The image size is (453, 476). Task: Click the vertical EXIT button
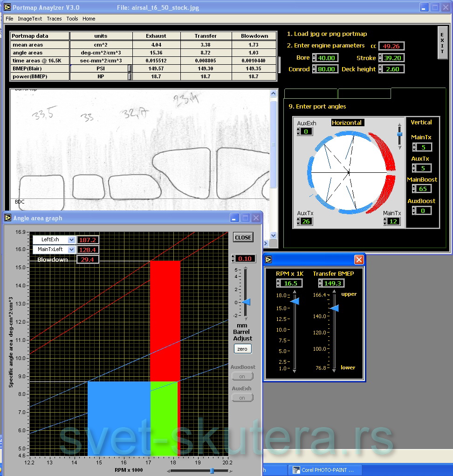pos(443,42)
